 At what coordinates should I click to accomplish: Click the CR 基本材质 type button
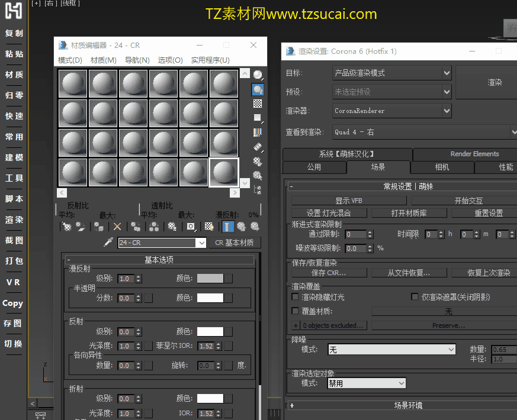(235, 243)
